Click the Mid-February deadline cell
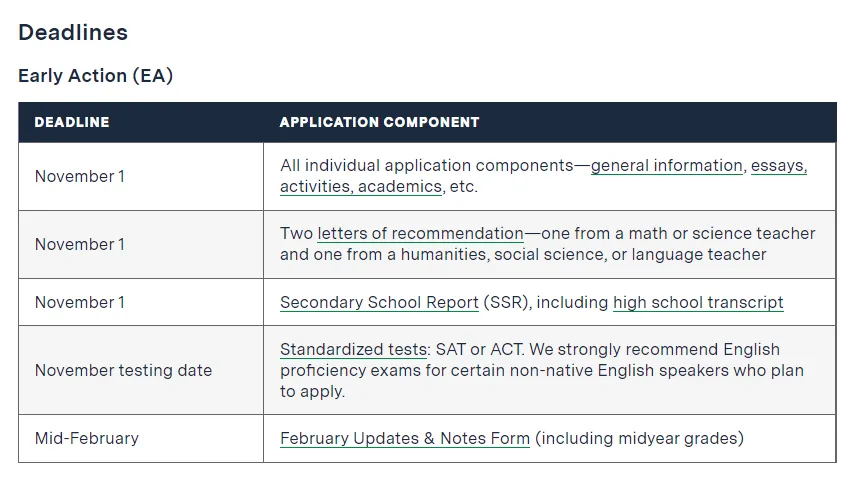The width and height of the screenshot is (849, 479). [x=87, y=438]
